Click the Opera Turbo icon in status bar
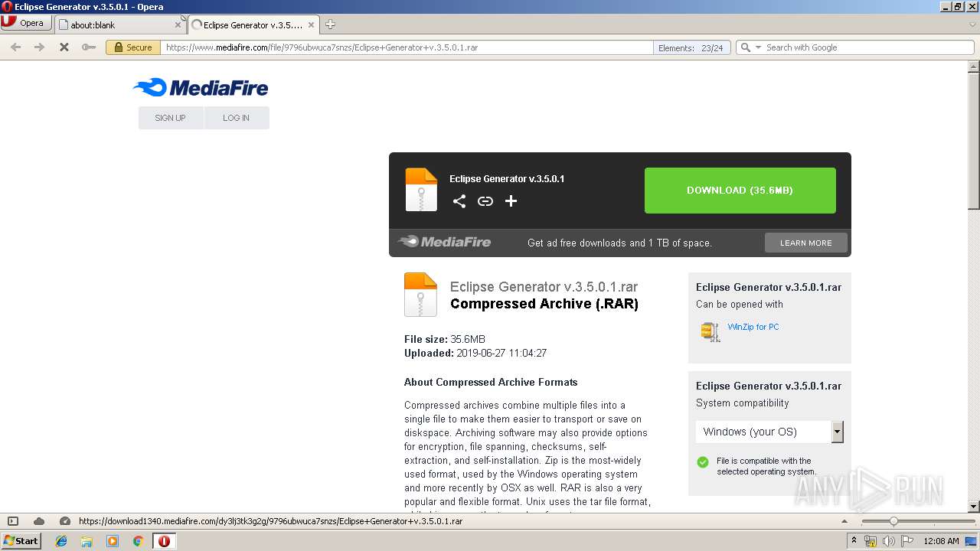 click(65, 521)
